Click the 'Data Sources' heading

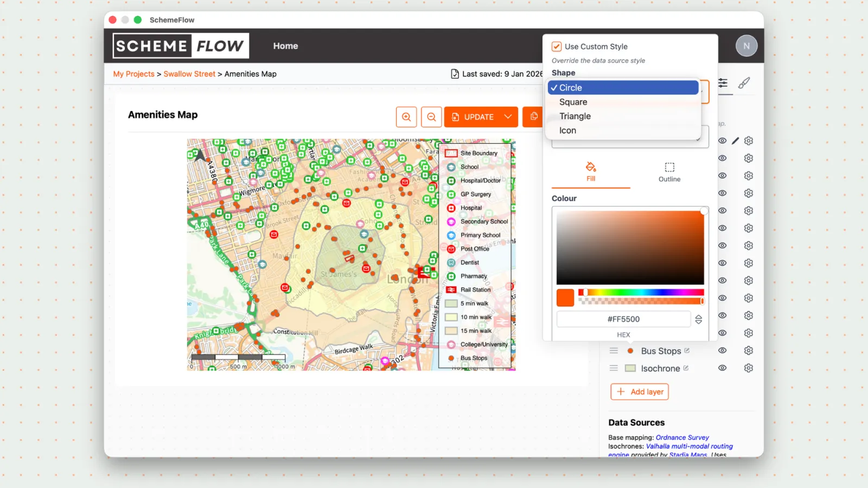coord(636,423)
